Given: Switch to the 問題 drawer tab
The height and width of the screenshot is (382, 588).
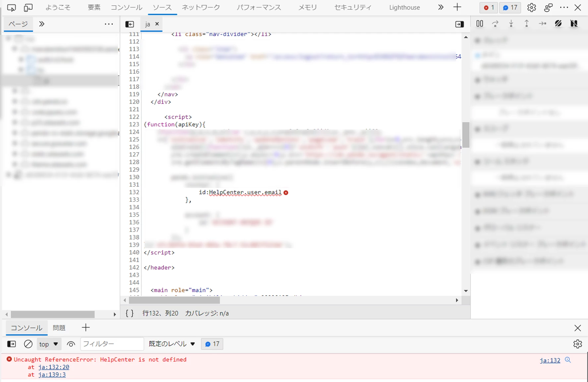Looking at the screenshot, I should coord(59,328).
